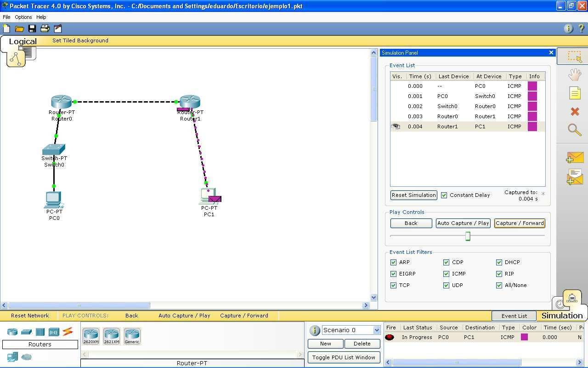Click Back in Play Controls panel
Screen dimensions: 588x368
(411, 223)
